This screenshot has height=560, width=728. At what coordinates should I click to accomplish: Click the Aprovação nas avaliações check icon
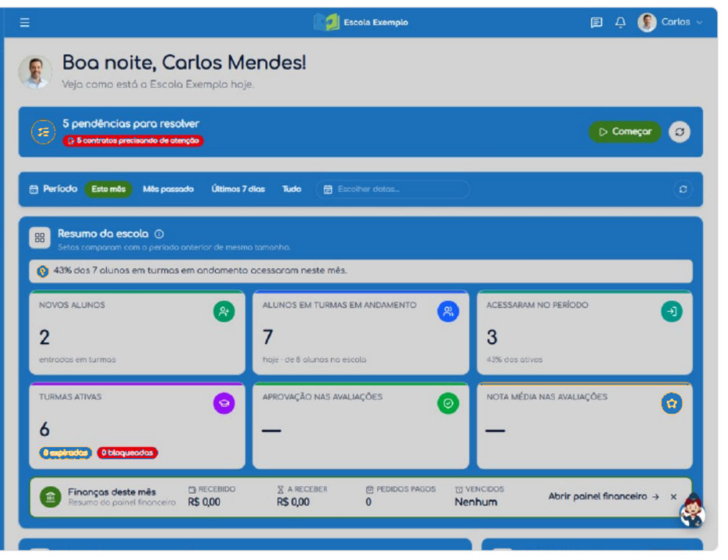point(448,403)
